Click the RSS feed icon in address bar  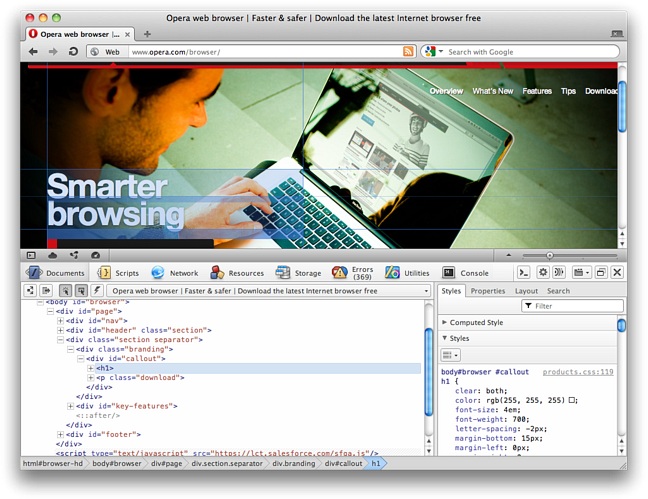click(408, 51)
